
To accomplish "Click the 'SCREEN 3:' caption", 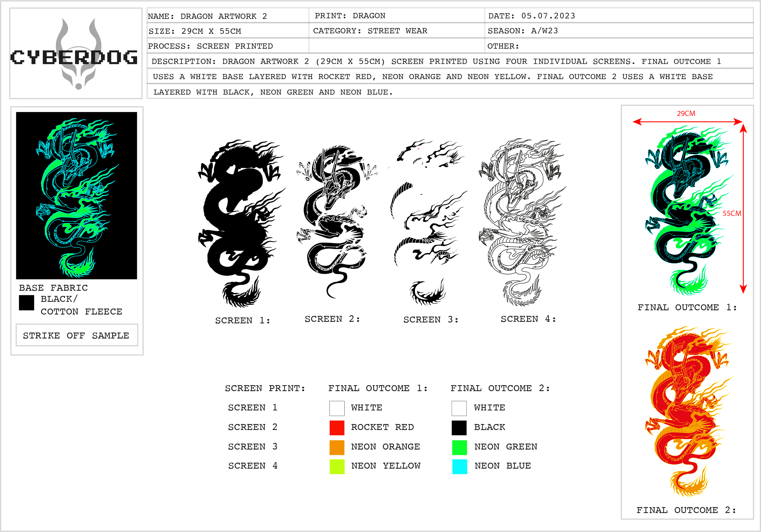I will pos(431,319).
